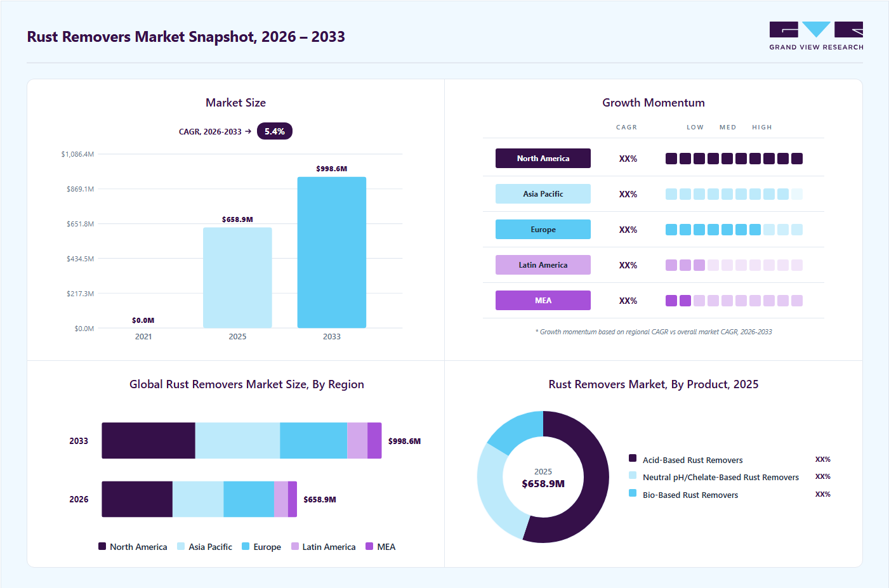
Task: Click Asia Pacific legend color swatch
Action: coord(181,546)
